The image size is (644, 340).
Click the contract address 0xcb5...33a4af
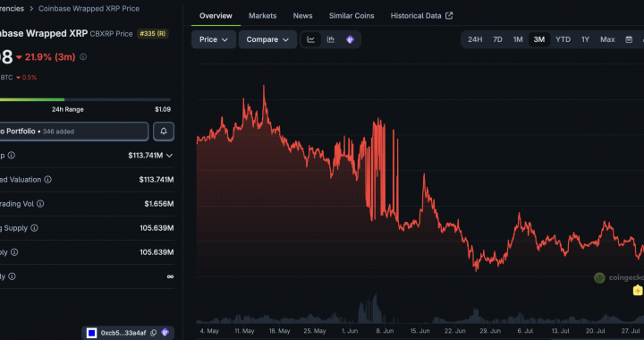(123, 333)
